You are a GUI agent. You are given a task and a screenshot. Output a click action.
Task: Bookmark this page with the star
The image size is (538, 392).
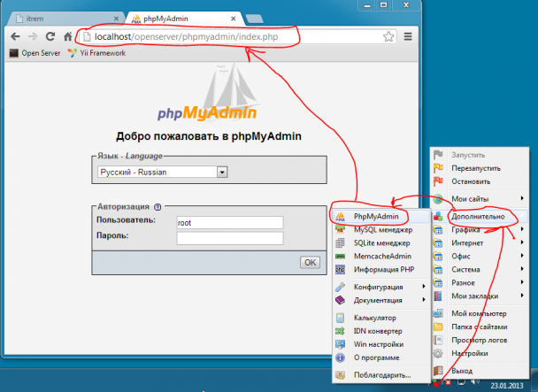(388, 36)
